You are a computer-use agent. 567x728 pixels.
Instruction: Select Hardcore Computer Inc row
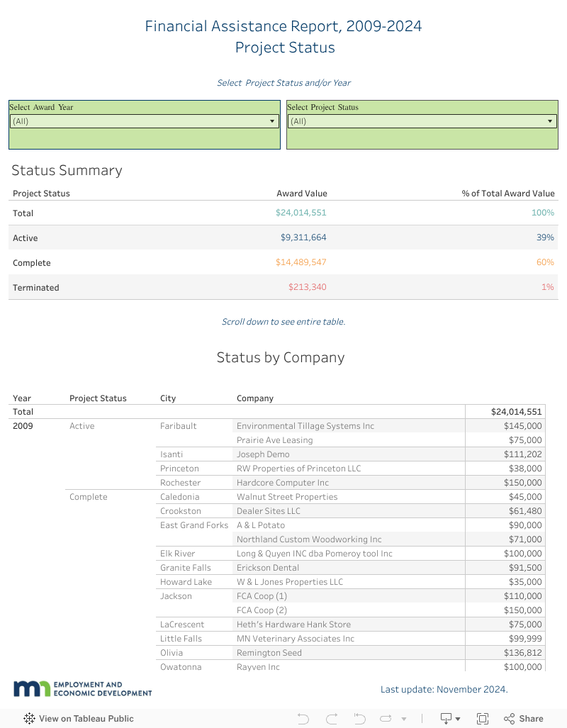[x=282, y=483]
